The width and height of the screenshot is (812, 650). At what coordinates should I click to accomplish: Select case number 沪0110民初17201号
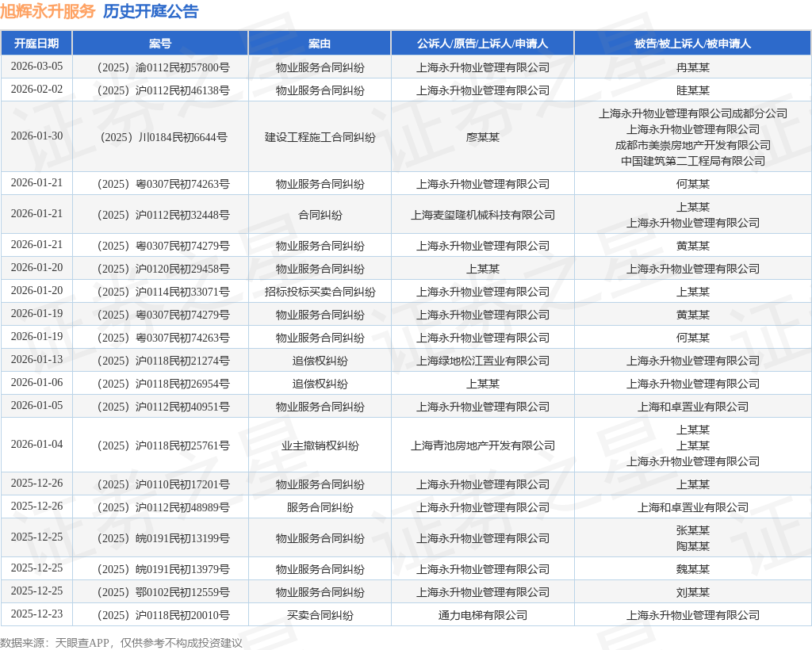163,484
